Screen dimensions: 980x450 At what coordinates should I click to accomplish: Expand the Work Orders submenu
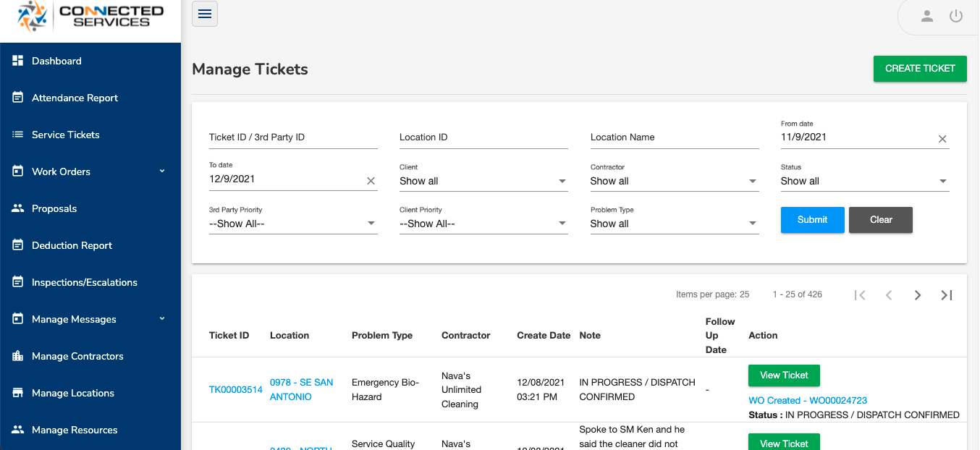coord(162,171)
